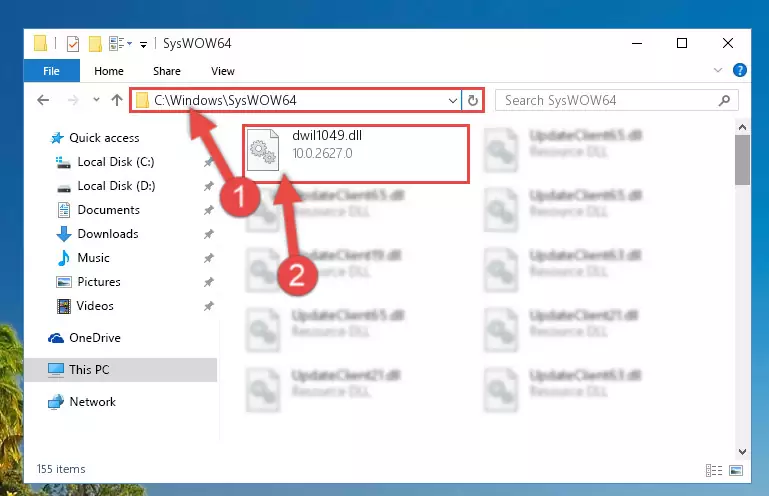Open the File menu tab
Viewport: 769px width, 496px height.
[x=51, y=71]
